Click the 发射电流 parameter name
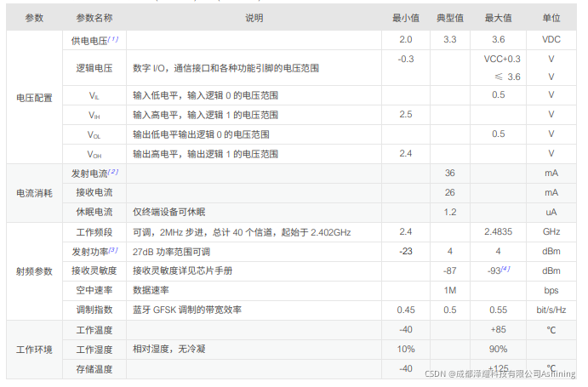Viewport: 588px width, 387px height. pyautogui.click(x=89, y=174)
